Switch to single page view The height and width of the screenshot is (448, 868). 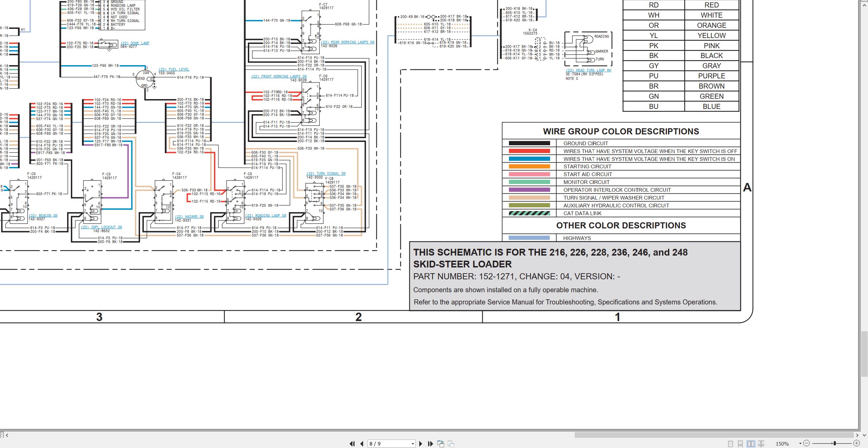click(730, 444)
